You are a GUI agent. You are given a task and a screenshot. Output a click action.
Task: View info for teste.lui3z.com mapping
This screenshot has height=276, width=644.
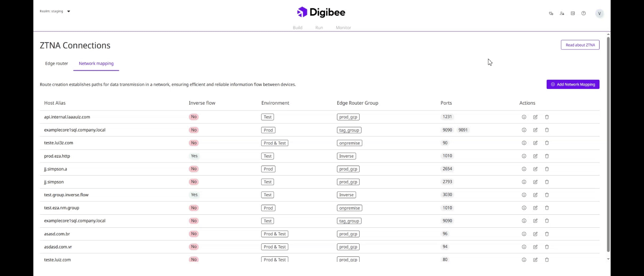pyautogui.click(x=524, y=143)
